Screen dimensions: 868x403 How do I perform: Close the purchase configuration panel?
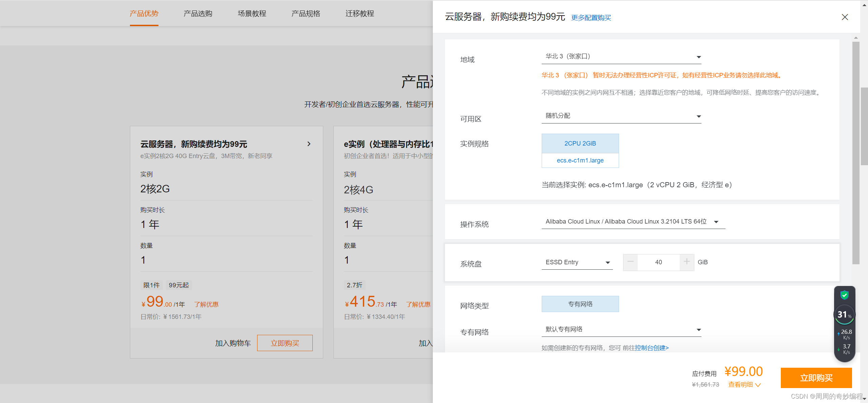pos(845,17)
